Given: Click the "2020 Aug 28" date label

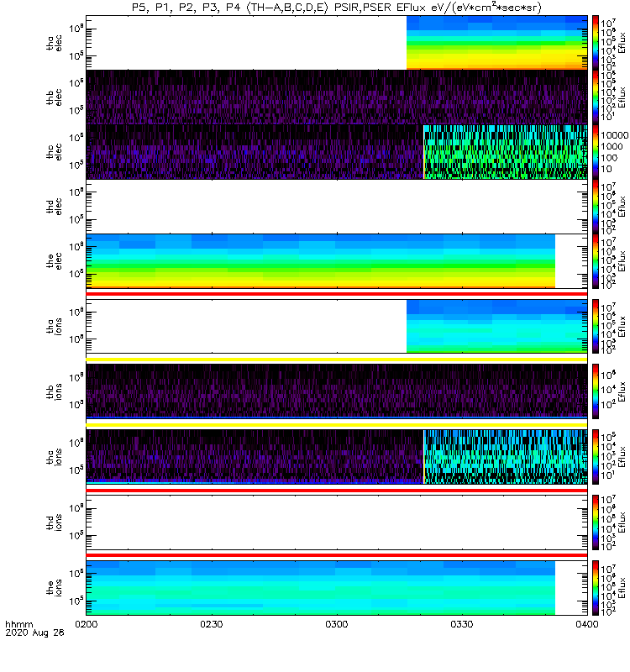Looking at the screenshot, I should click(x=34, y=633).
